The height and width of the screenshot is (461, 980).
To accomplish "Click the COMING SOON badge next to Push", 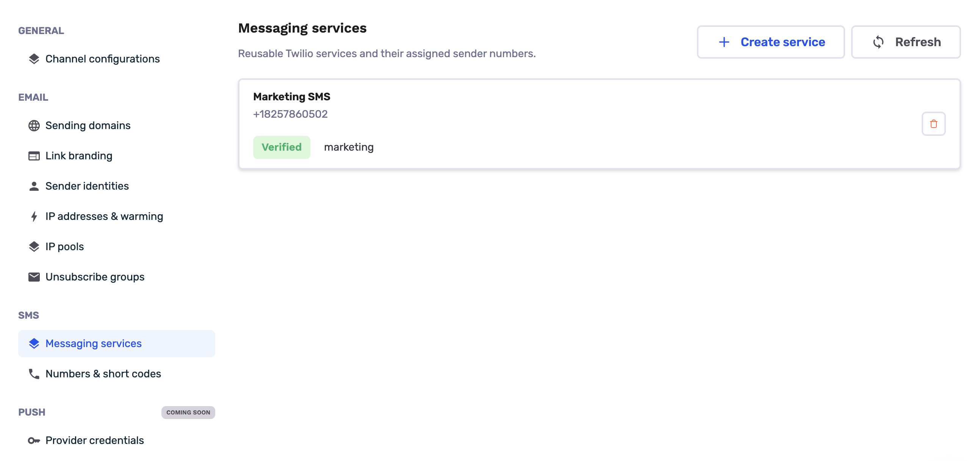I will coord(188,412).
